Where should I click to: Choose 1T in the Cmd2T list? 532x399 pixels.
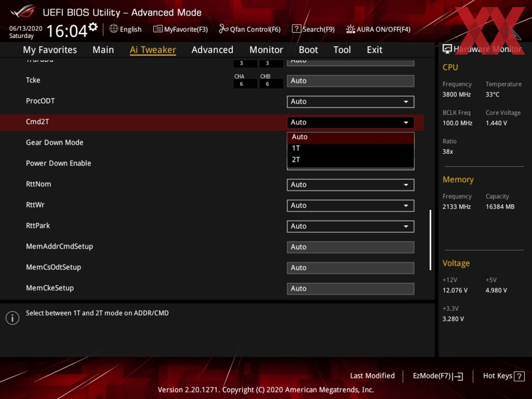click(x=350, y=149)
